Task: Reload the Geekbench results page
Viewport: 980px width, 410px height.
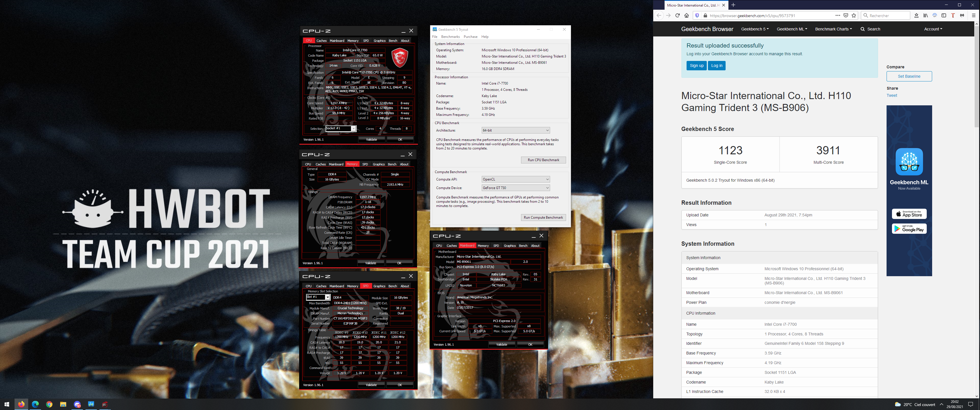Action: coord(677,16)
